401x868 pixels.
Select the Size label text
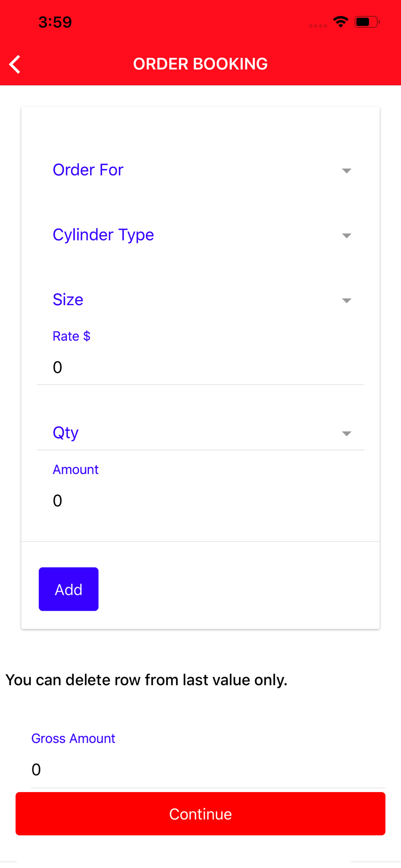pos(68,299)
